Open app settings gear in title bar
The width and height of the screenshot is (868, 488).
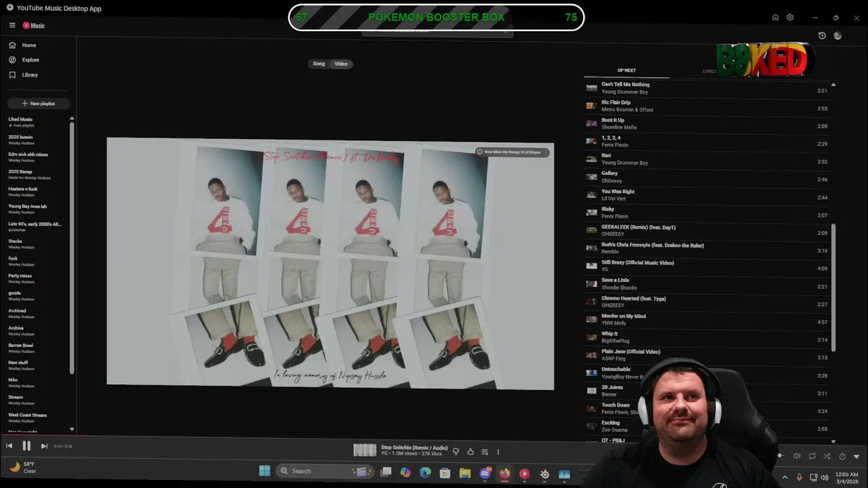point(790,18)
